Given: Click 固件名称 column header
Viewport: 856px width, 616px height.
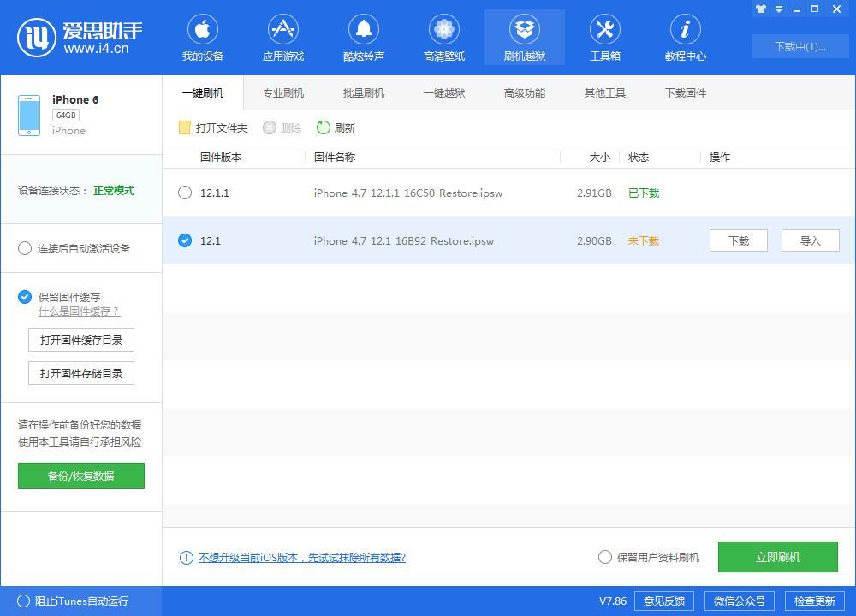Looking at the screenshot, I should click(335, 157).
